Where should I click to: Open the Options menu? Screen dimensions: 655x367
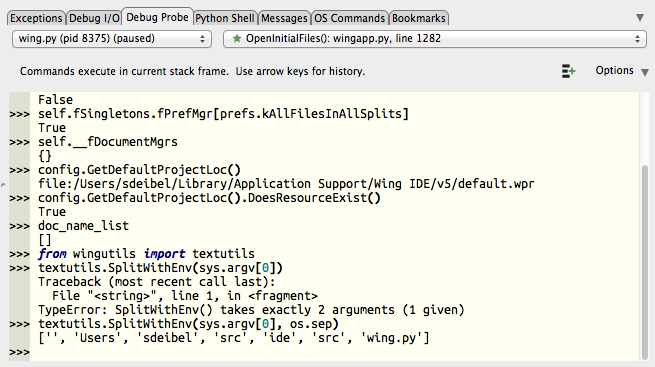coord(622,71)
